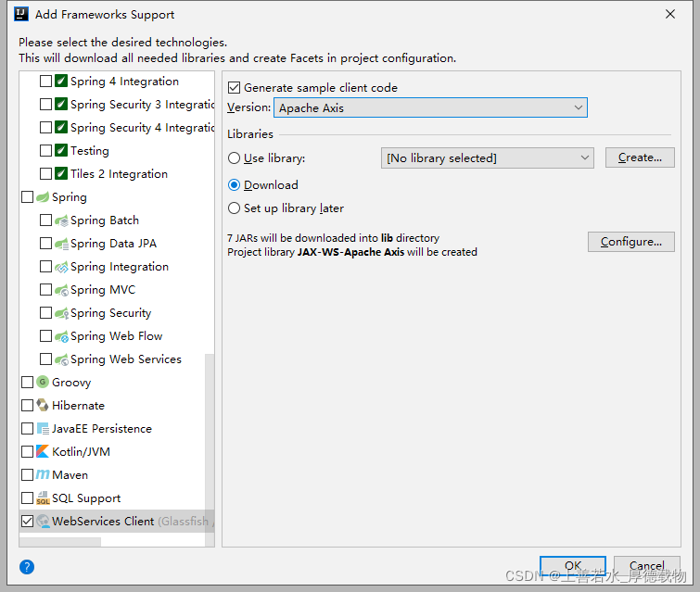Click the Spring Security leaf icon
Screen dimensions: 700x592
[x=61, y=313]
